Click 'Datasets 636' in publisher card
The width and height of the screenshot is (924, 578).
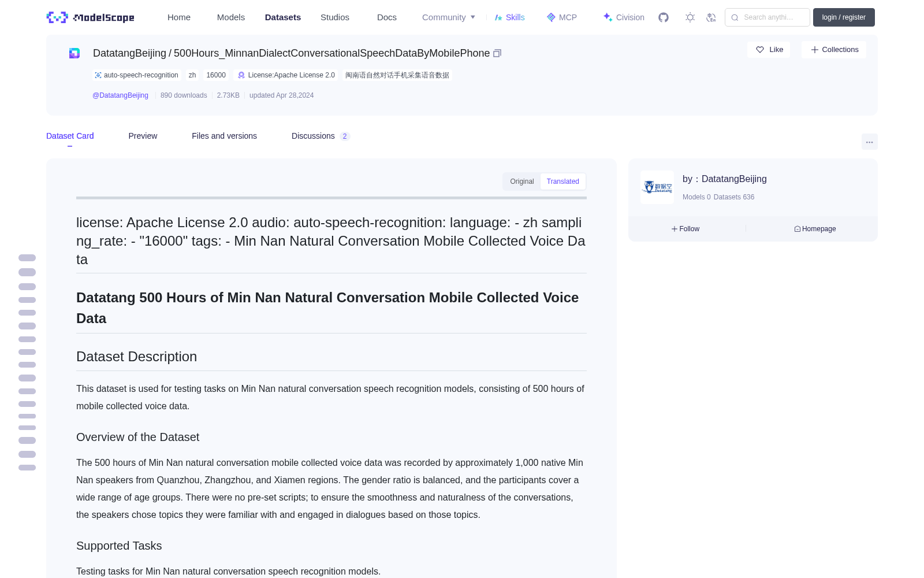(734, 197)
